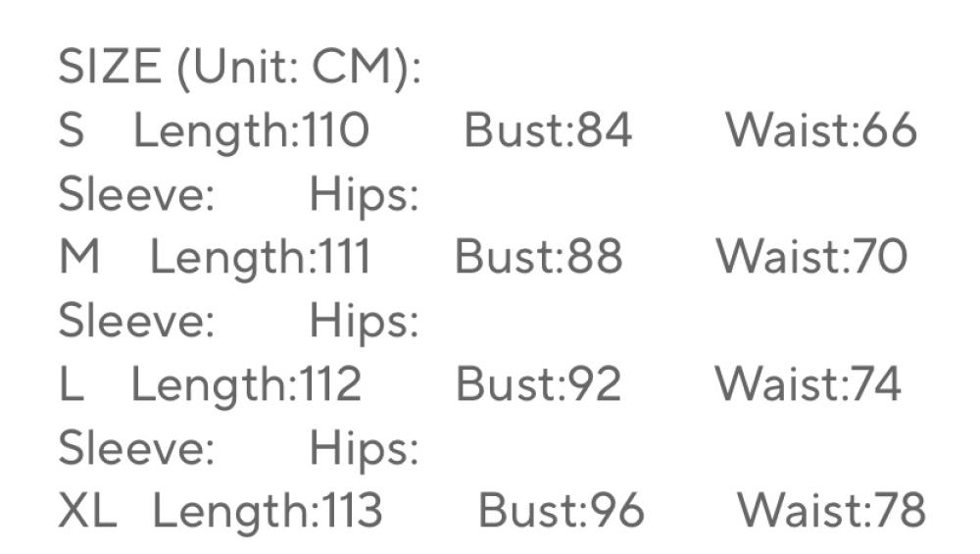The width and height of the screenshot is (980, 554).
Task: Click the Sleeve label directly above size XL row
Action: click(x=136, y=448)
